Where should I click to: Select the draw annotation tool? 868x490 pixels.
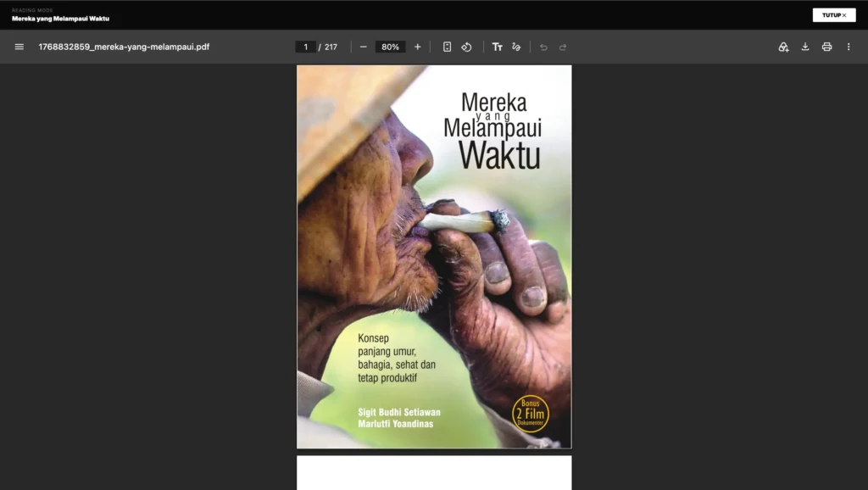[516, 47]
